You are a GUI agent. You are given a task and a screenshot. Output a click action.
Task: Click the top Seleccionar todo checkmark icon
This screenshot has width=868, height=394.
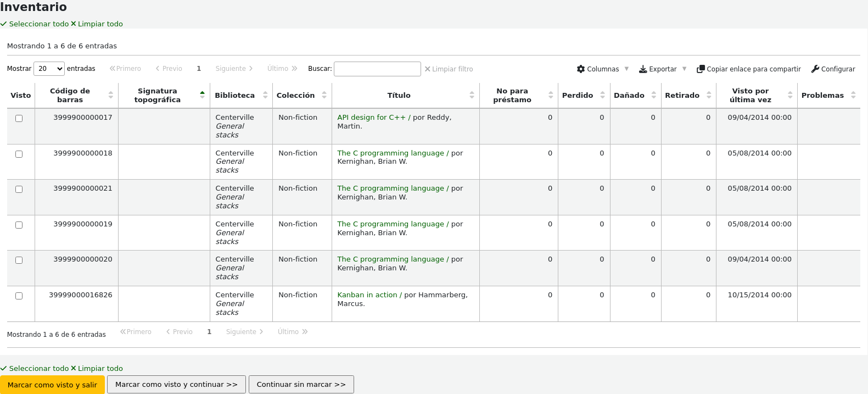click(4, 24)
